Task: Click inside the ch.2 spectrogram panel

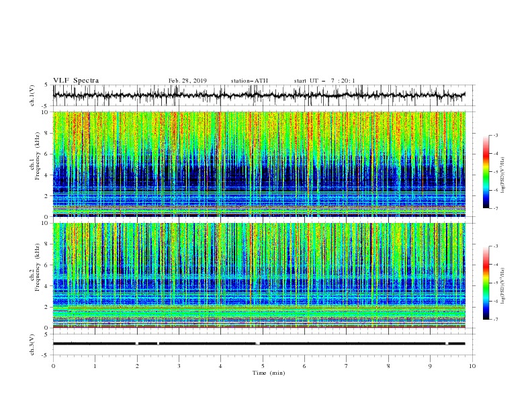Action: (259, 275)
